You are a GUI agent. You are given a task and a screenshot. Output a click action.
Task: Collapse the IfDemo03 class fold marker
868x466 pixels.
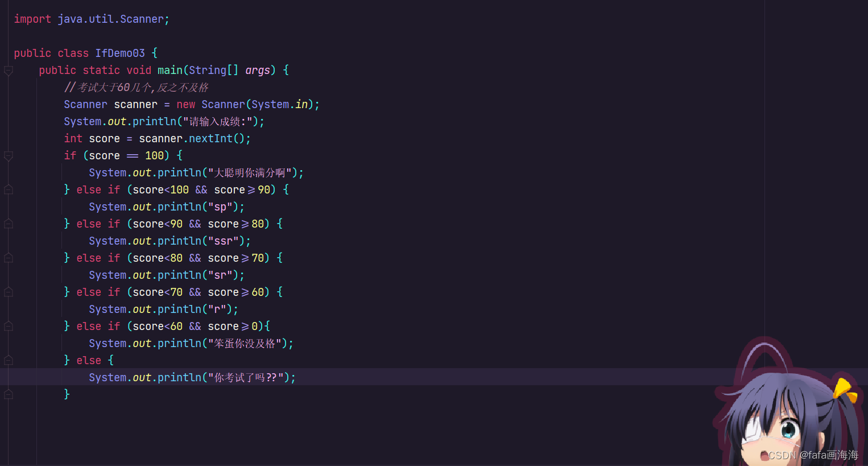[8, 54]
